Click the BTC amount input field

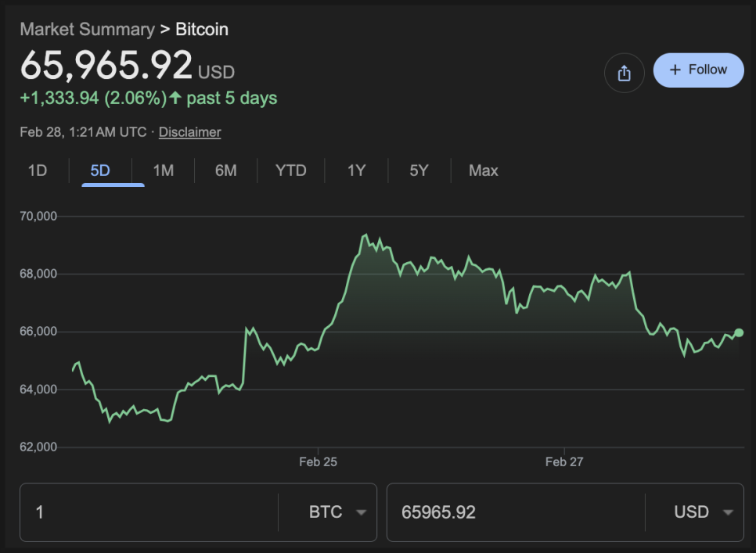point(149,512)
